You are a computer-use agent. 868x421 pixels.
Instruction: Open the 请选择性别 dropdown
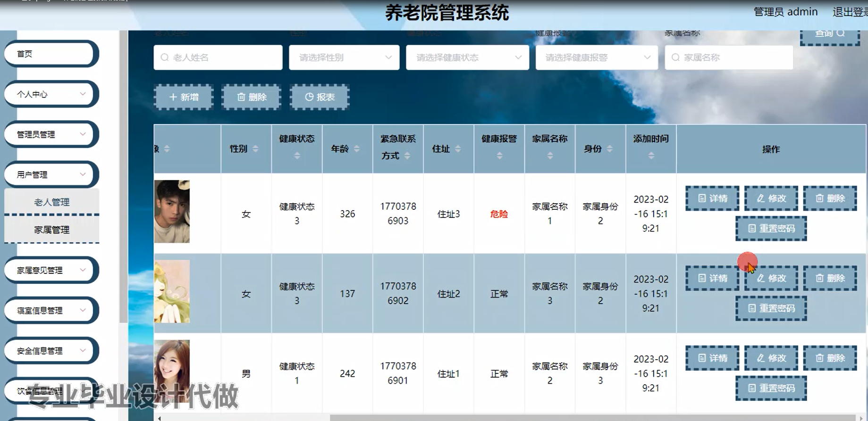click(344, 58)
